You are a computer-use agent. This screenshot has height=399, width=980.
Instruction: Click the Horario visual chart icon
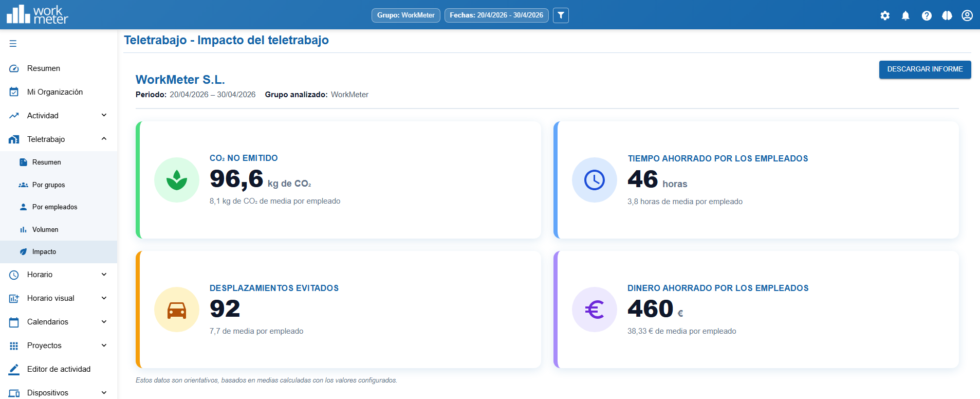14,298
